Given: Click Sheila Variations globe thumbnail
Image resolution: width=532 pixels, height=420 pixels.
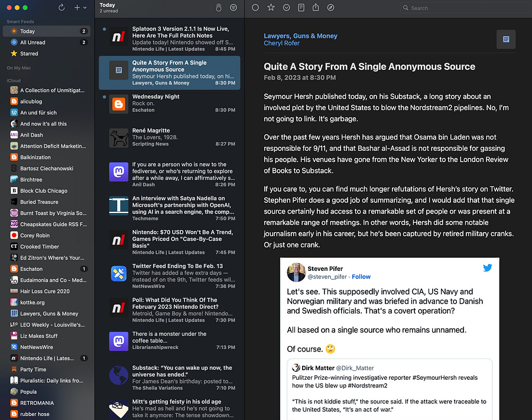Looking at the screenshot, I should coord(119,375).
